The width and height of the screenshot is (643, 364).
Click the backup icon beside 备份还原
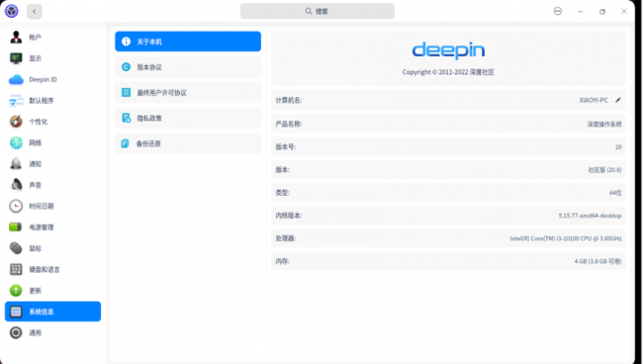point(125,143)
